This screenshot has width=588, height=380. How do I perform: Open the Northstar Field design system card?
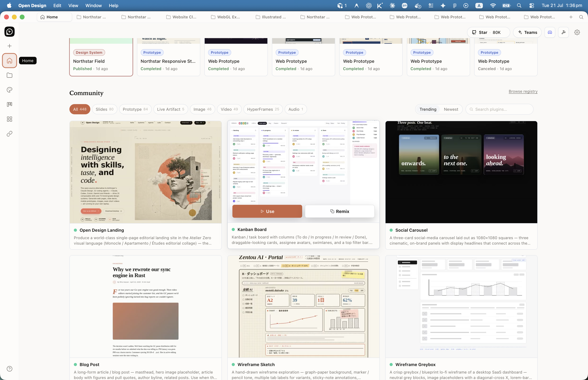click(101, 57)
